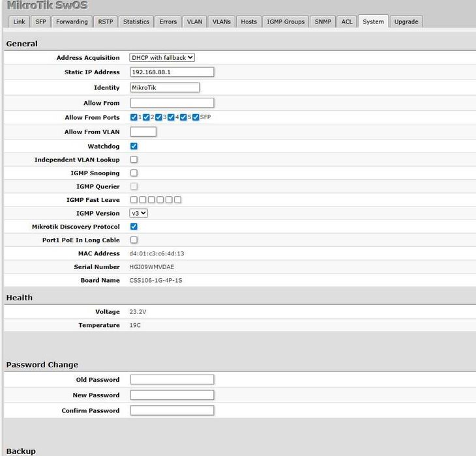Click the temperature value 19C

[135, 325]
